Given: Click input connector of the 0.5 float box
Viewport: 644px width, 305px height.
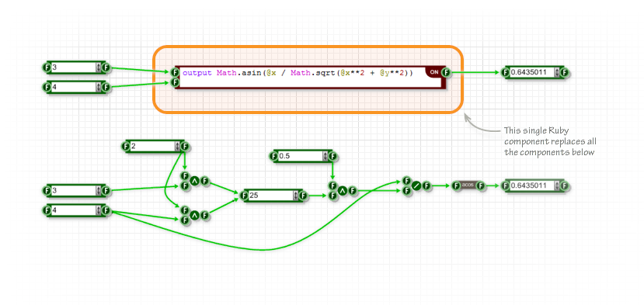Looking at the screenshot, I should click(274, 156).
